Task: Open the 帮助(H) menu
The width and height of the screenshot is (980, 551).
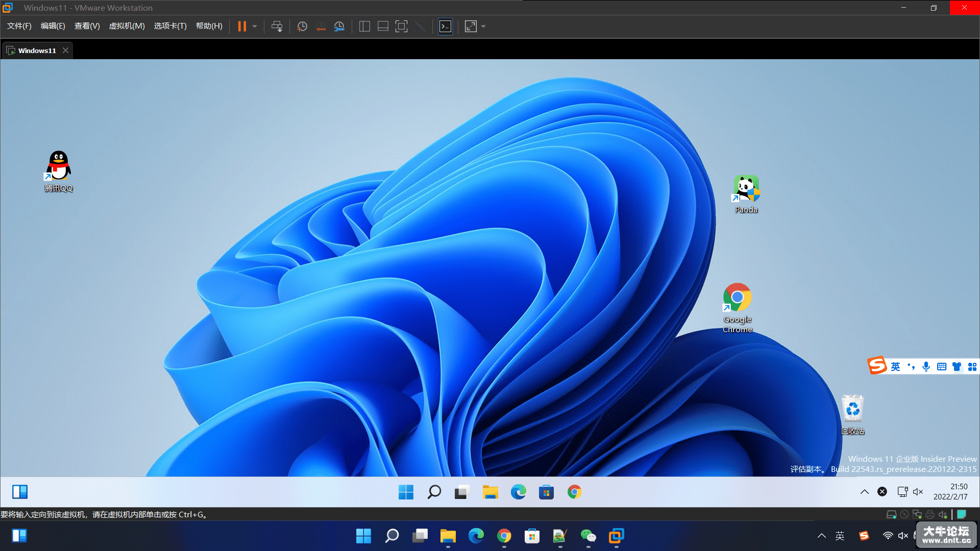Action: [x=209, y=26]
